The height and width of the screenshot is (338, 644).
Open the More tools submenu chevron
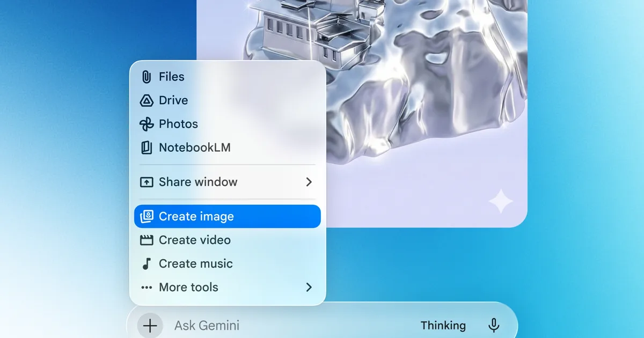click(x=309, y=287)
